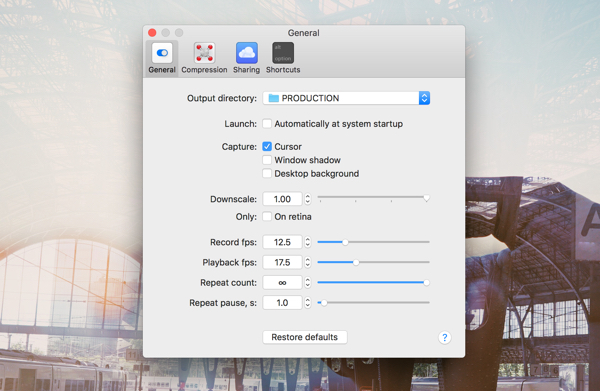Switch to the Compression tab
600x391 pixels.
click(204, 58)
